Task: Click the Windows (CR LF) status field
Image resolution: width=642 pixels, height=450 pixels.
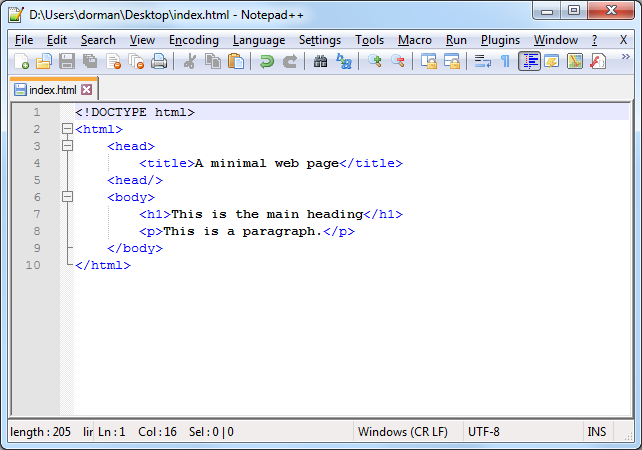Action: [403, 432]
